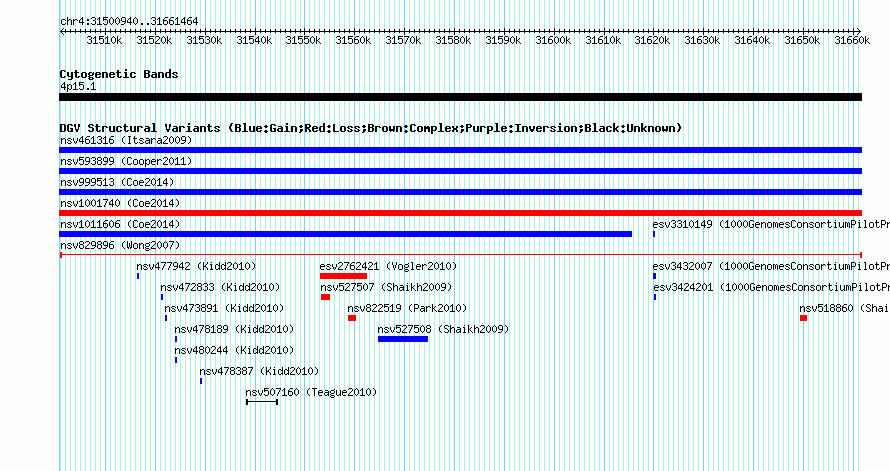Image resolution: width=890 pixels, height=471 pixels.
Task: Click the nsv999513 (Coe2014) label
Action: click(x=117, y=182)
